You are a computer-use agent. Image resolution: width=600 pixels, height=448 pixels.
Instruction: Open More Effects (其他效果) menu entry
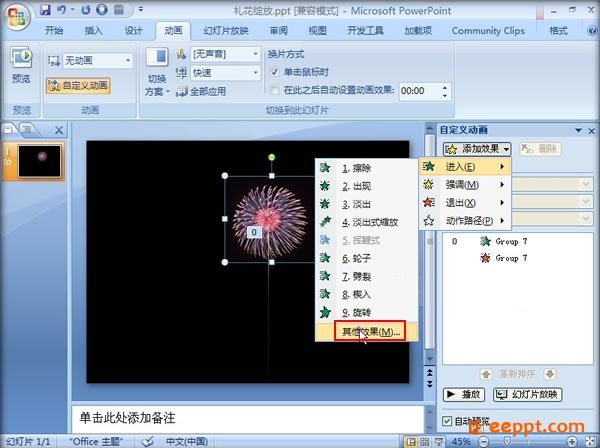[x=366, y=332]
